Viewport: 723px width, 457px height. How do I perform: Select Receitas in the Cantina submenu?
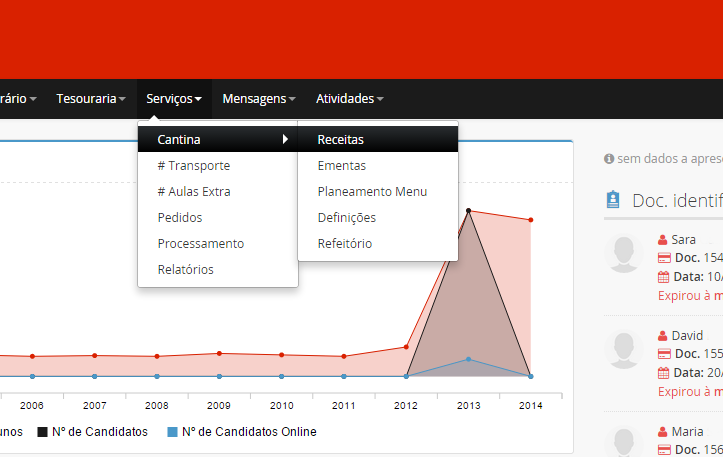(x=340, y=140)
